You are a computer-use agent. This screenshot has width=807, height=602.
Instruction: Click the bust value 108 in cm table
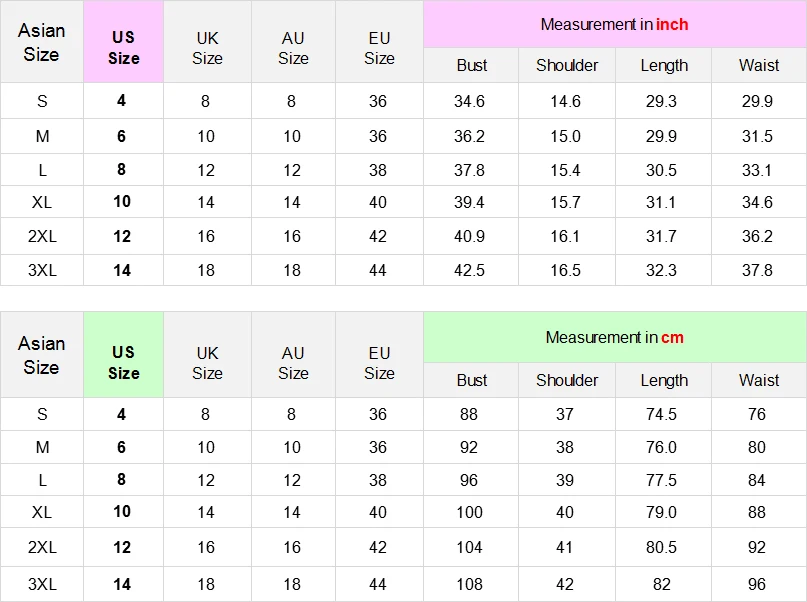click(469, 583)
